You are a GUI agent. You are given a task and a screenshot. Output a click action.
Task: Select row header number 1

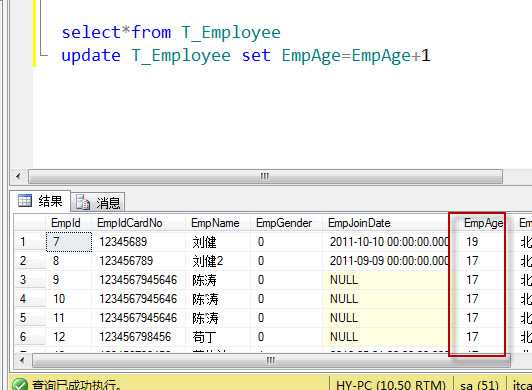point(23,242)
